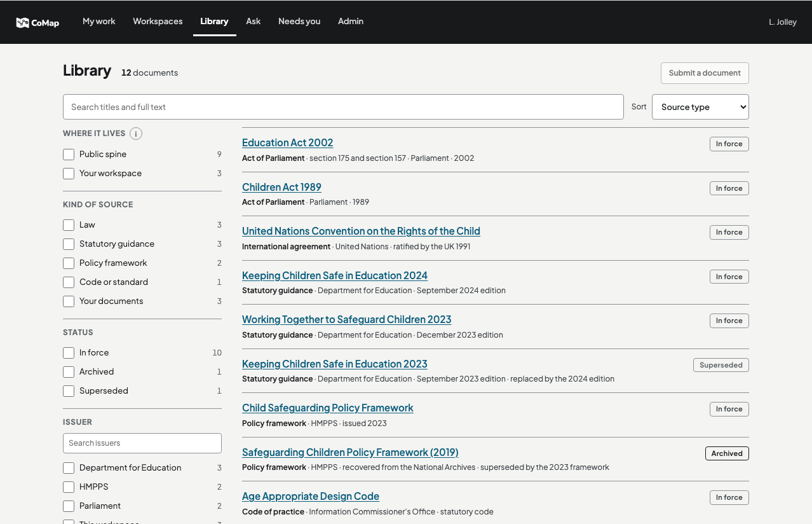Open the Age Appropriate Design Code link
The height and width of the screenshot is (524, 812).
coord(311,497)
